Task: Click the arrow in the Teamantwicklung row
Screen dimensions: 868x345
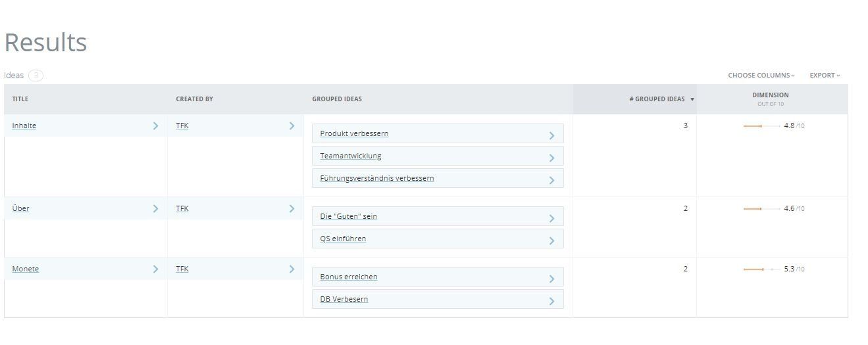Action: [551, 158]
